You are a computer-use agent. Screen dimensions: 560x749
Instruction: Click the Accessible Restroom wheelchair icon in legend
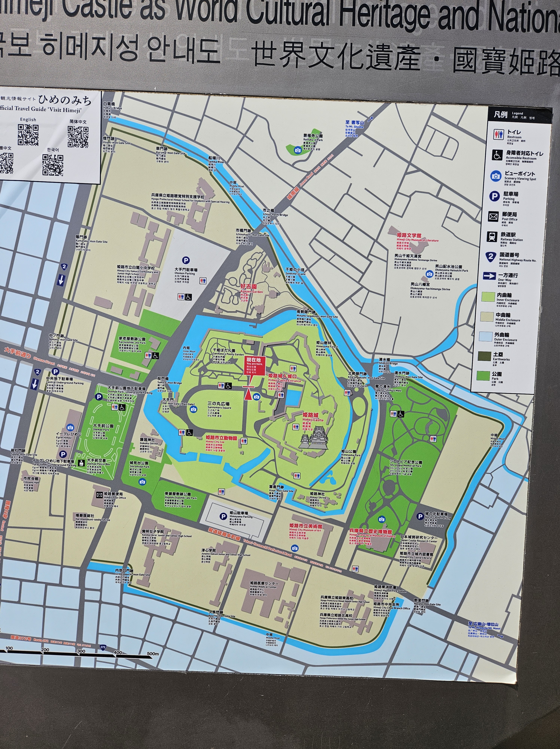click(x=497, y=155)
